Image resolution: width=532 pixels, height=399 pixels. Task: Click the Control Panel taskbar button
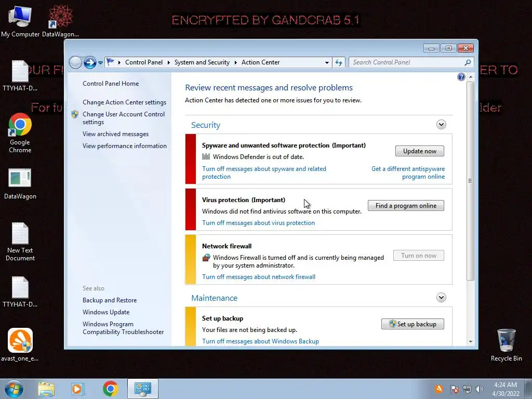tap(142, 389)
